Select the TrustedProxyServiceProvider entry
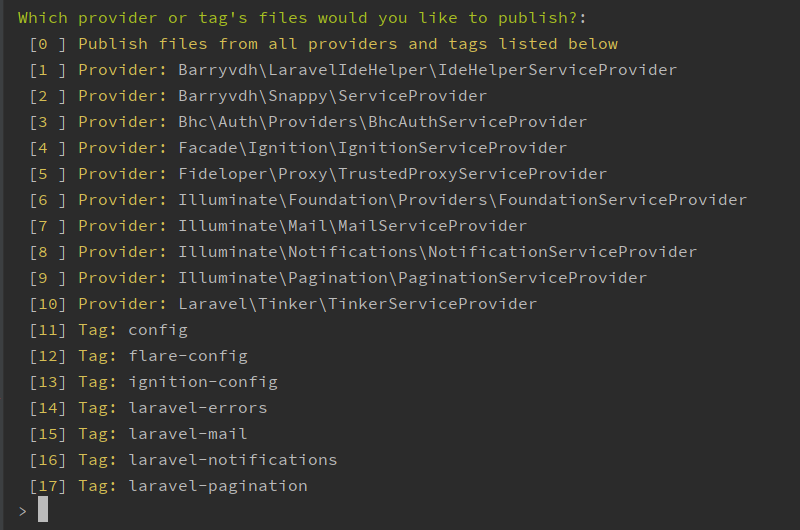 (342, 174)
